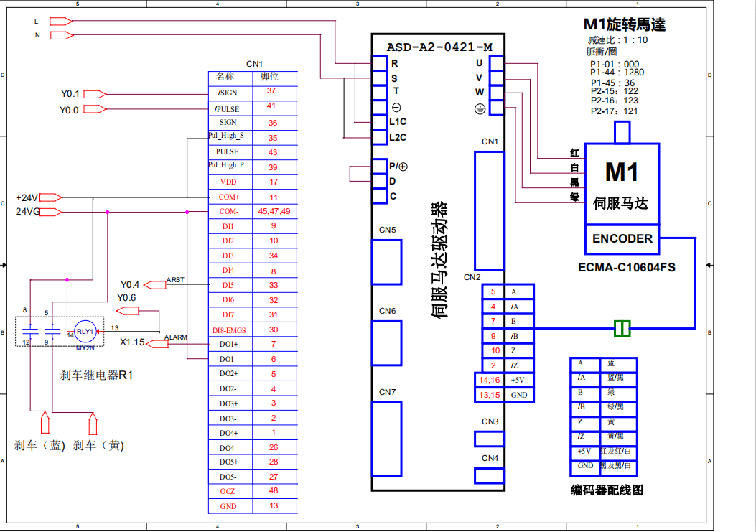Screen dimensions: 756x532
Task: Select the OCZ row in CN1 table
Action: tap(228, 491)
